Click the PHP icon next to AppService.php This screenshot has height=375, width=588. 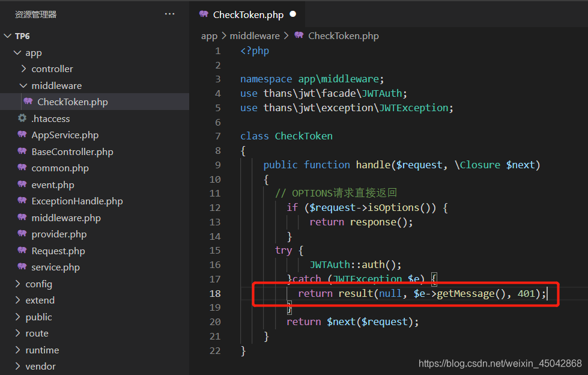(x=22, y=135)
